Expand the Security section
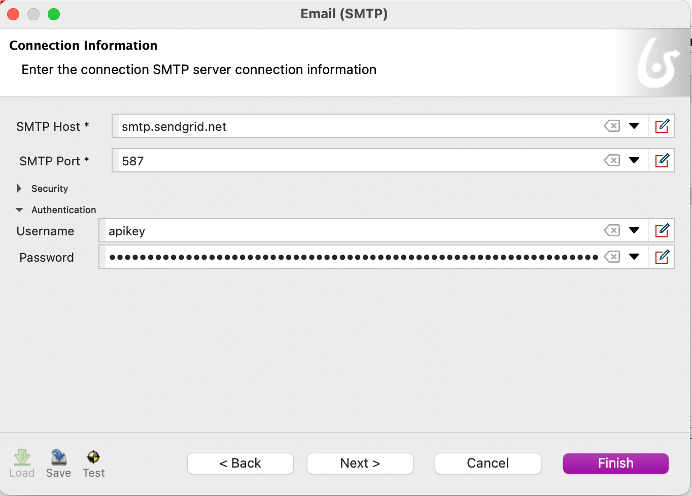This screenshot has width=692, height=496. tap(20, 188)
